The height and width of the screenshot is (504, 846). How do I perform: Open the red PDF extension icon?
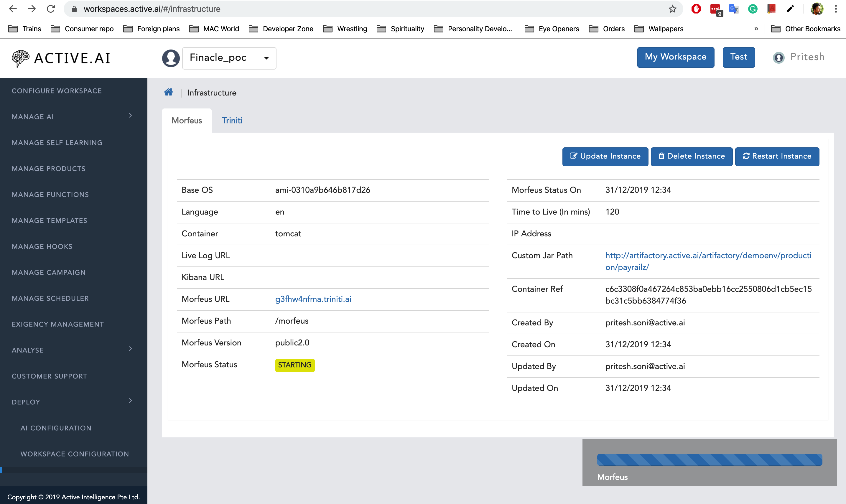pyautogui.click(x=771, y=9)
